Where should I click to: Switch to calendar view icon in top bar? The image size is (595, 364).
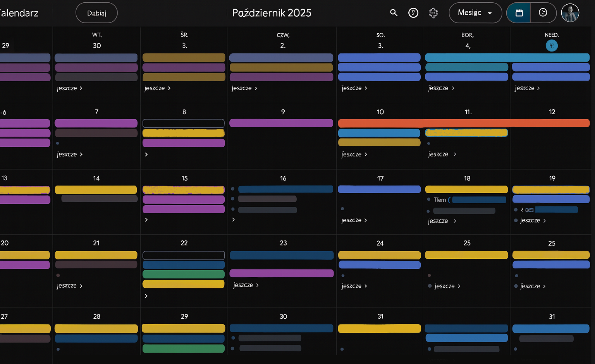click(x=519, y=13)
